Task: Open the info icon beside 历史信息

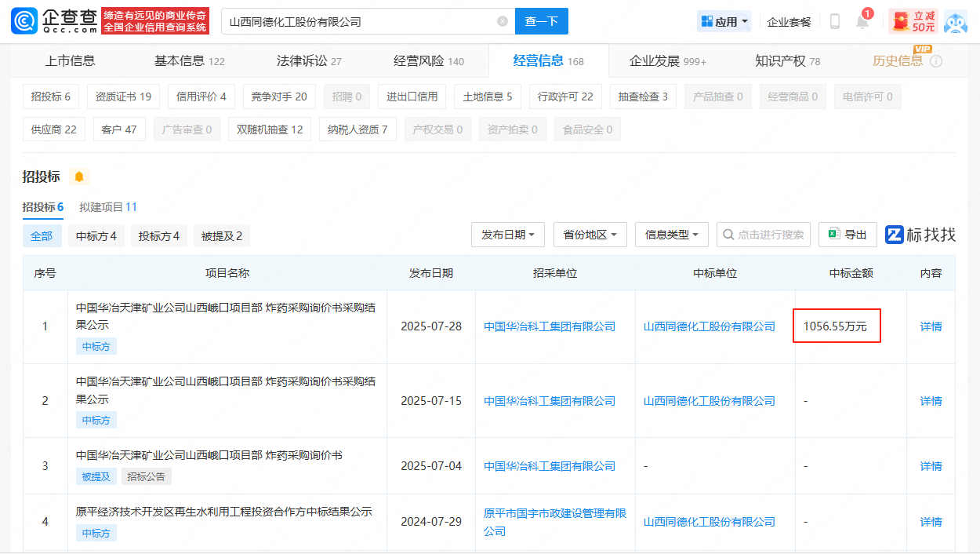Action: 936,61
